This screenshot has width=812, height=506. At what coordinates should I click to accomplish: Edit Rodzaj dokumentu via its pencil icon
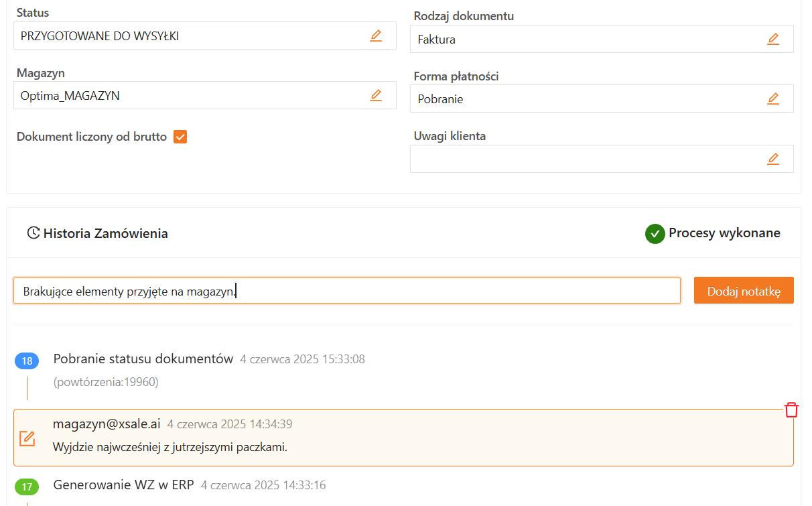tap(773, 39)
